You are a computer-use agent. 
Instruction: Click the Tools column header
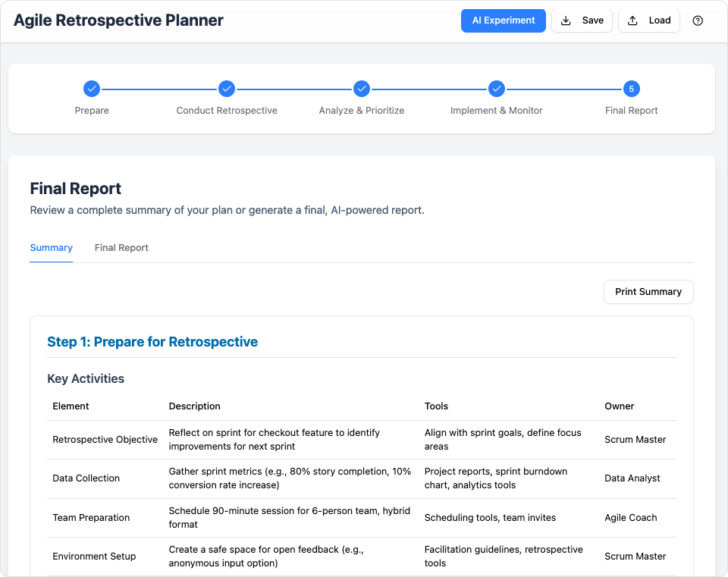tap(437, 406)
